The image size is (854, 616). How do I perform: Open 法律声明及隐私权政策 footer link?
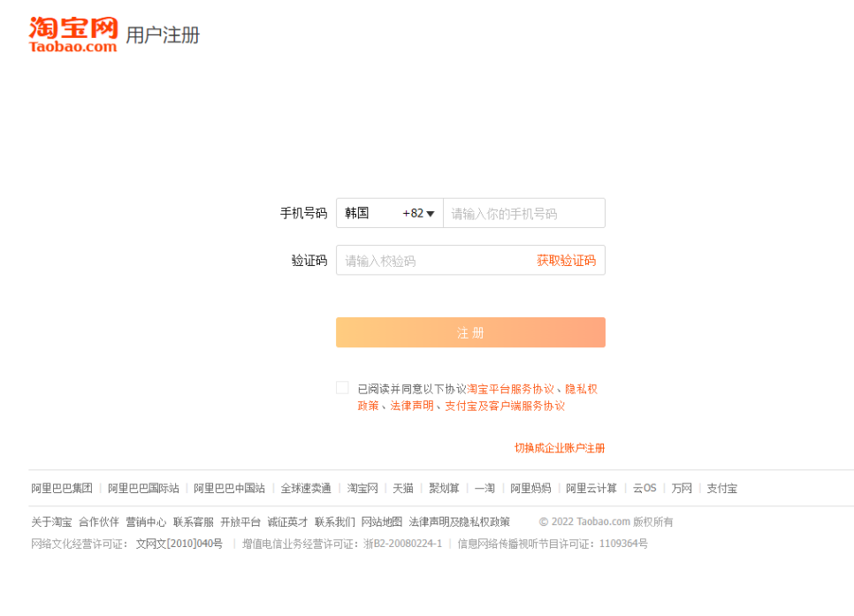pyautogui.click(x=459, y=521)
